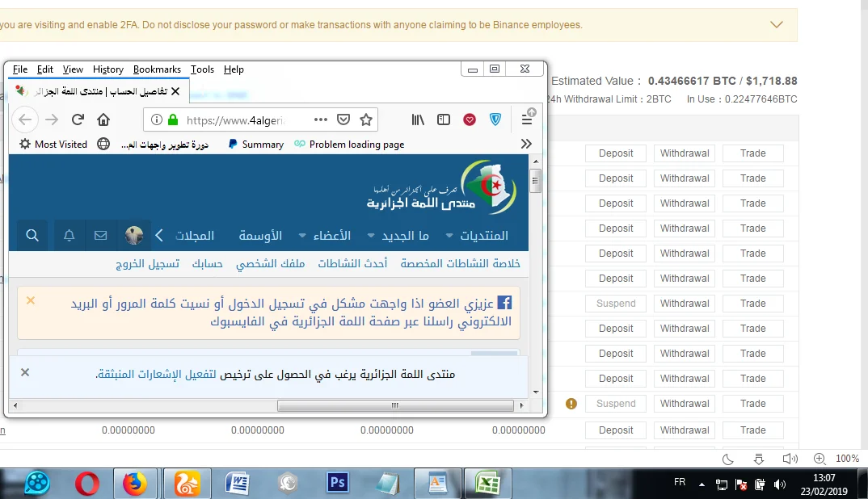The height and width of the screenshot is (499, 868).
Task: Save page to Pocket
Action: [343, 120]
